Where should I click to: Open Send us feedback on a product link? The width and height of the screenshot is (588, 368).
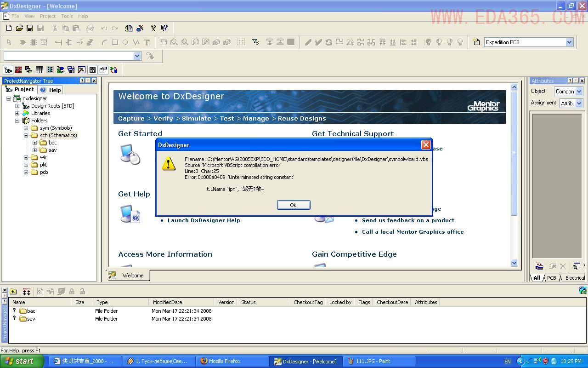click(x=408, y=220)
